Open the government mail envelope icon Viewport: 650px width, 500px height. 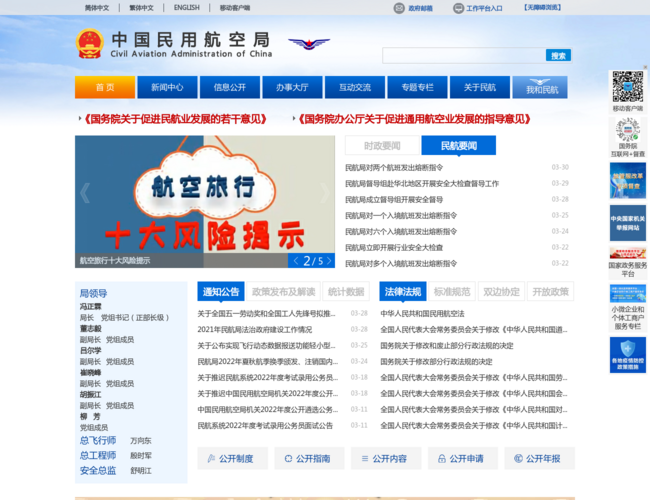pyautogui.click(x=399, y=8)
